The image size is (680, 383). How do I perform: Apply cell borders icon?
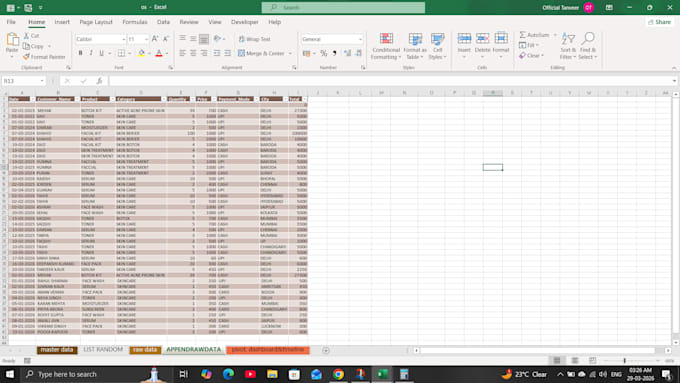click(x=121, y=53)
